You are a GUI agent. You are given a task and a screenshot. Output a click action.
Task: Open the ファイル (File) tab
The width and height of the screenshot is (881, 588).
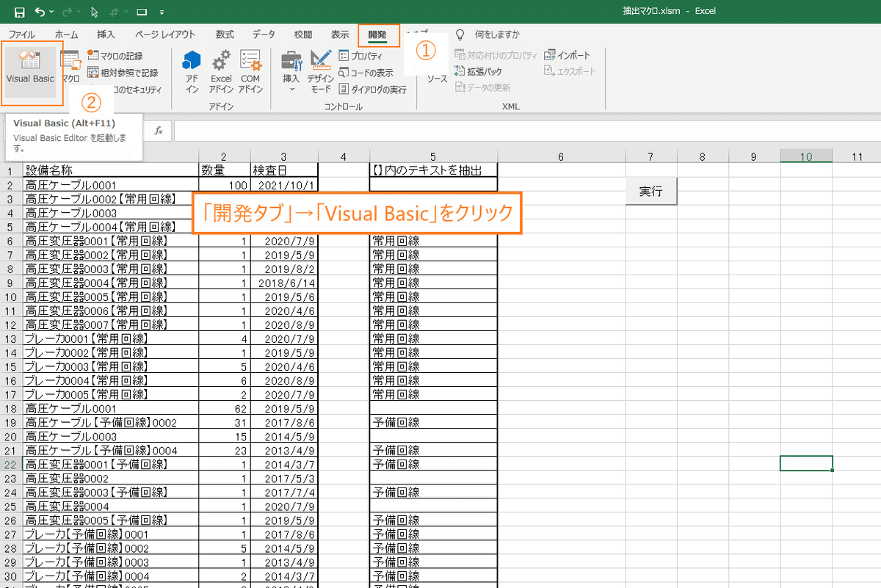point(21,35)
